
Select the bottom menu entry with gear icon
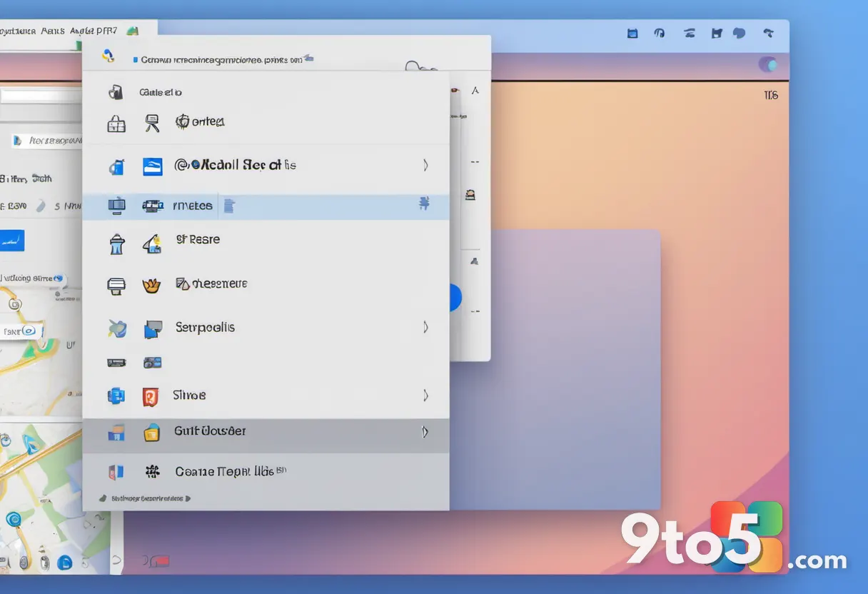[x=266, y=471]
